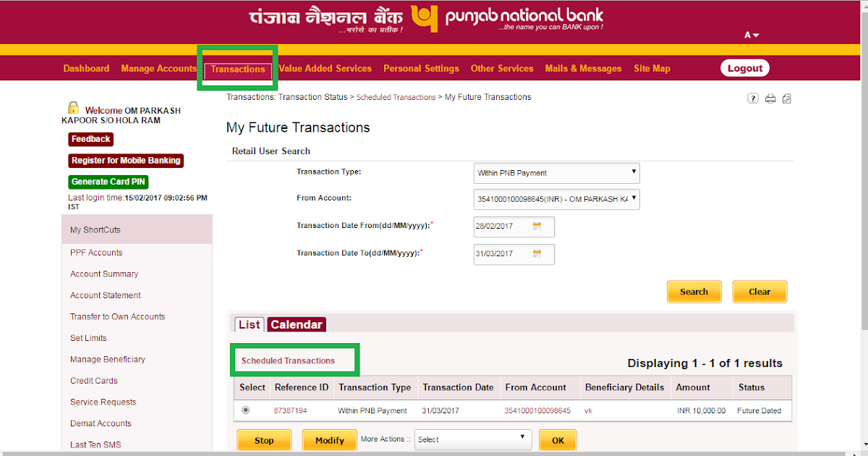Click the Search button
The width and height of the screenshot is (868, 456).
[x=694, y=291]
